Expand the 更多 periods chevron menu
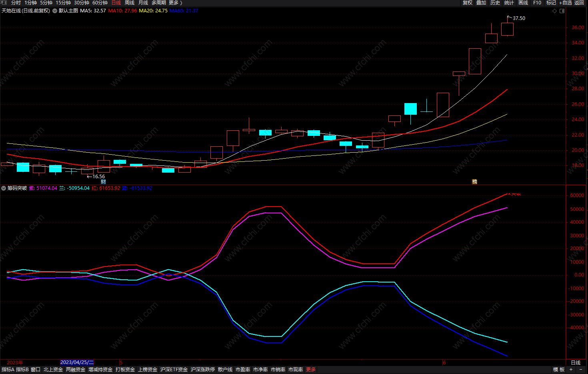Screen dimensions: 588x374 (175, 3)
